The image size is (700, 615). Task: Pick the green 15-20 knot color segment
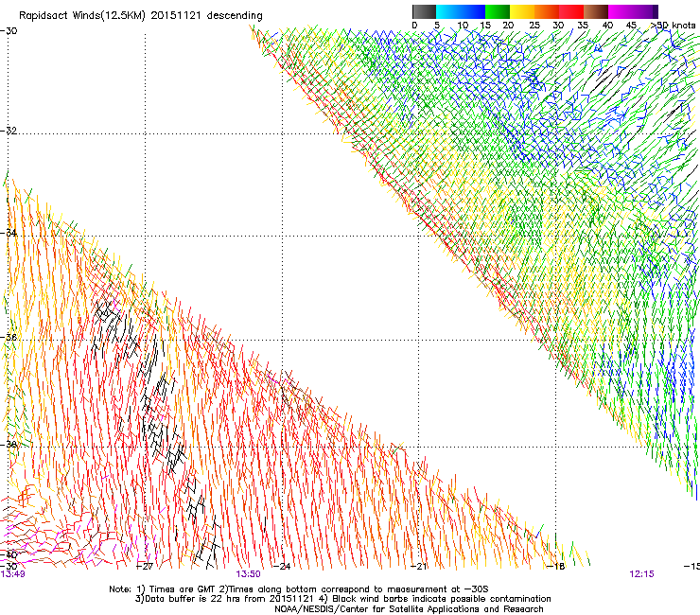click(498, 11)
